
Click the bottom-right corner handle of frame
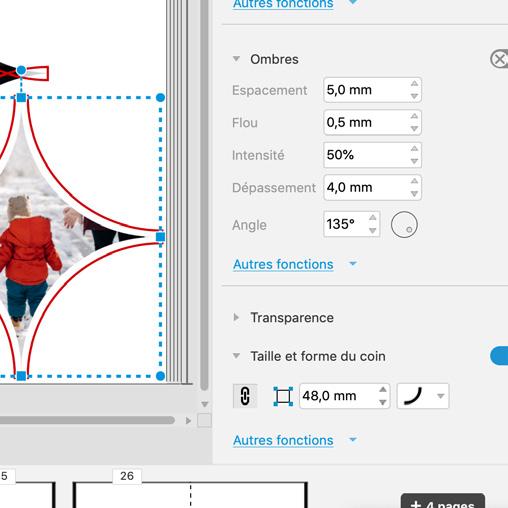coord(160,376)
